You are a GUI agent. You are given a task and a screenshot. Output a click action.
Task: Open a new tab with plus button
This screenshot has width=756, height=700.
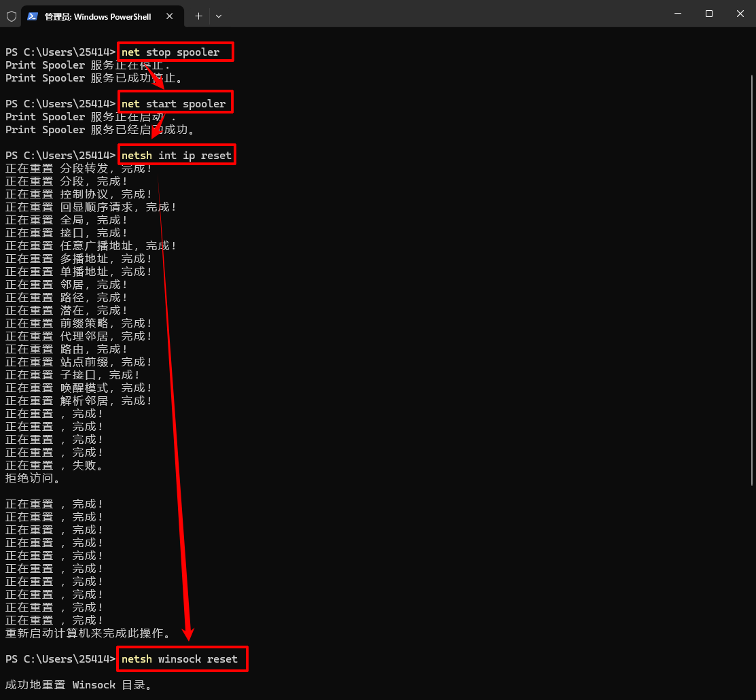(198, 16)
